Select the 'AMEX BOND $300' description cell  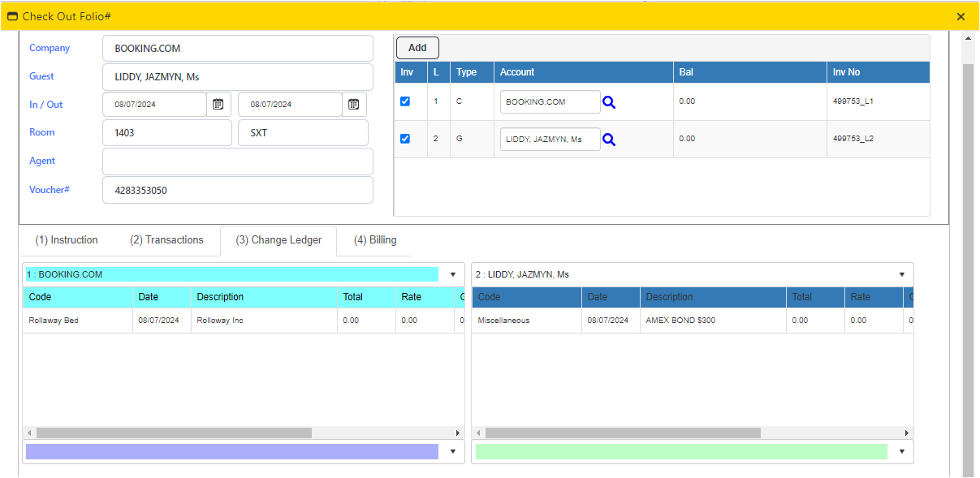click(x=714, y=321)
